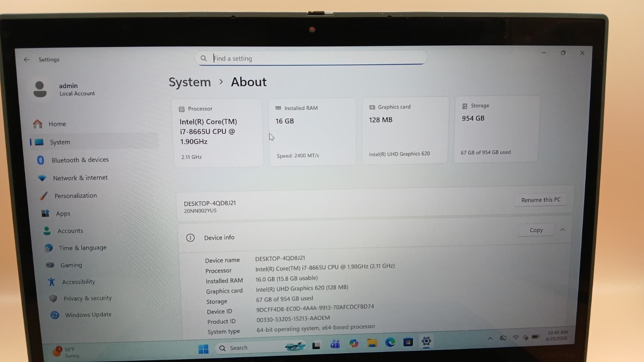644x362 pixels.
Task: Open Microsoft Store from the taskbar
Action: coord(408,342)
